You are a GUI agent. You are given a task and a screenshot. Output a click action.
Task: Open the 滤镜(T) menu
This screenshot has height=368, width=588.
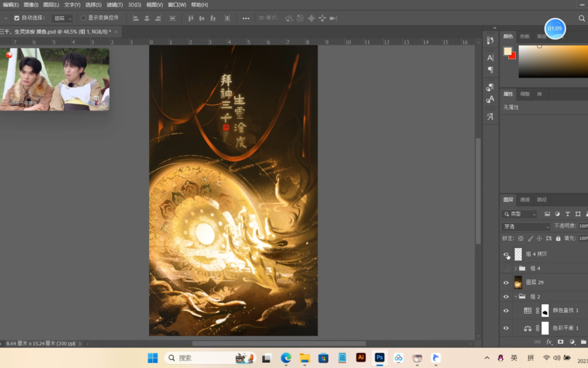(114, 5)
